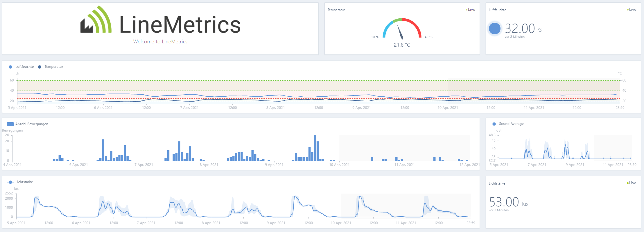Viewport: 644px width, 232px height.
Task: Click the 48.3 axis value on Sound chart
Action: [x=492, y=135]
